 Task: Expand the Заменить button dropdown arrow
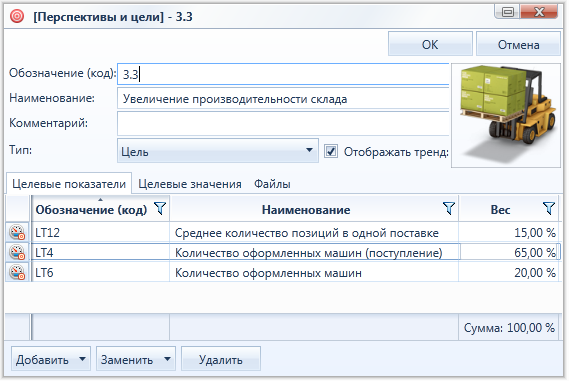[167, 359]
